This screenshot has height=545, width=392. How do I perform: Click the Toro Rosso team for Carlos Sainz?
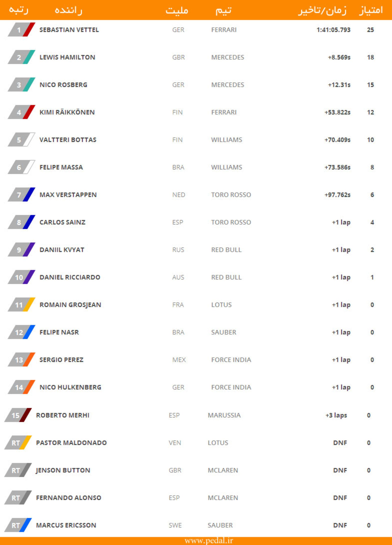(x=231, y=222)
